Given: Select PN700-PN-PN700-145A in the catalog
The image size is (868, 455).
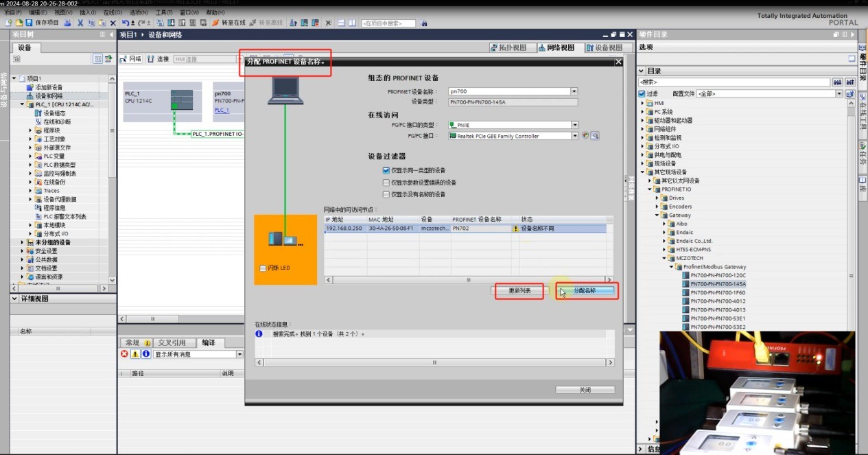Looking at the screenshot, I should (x=718, y=283).
